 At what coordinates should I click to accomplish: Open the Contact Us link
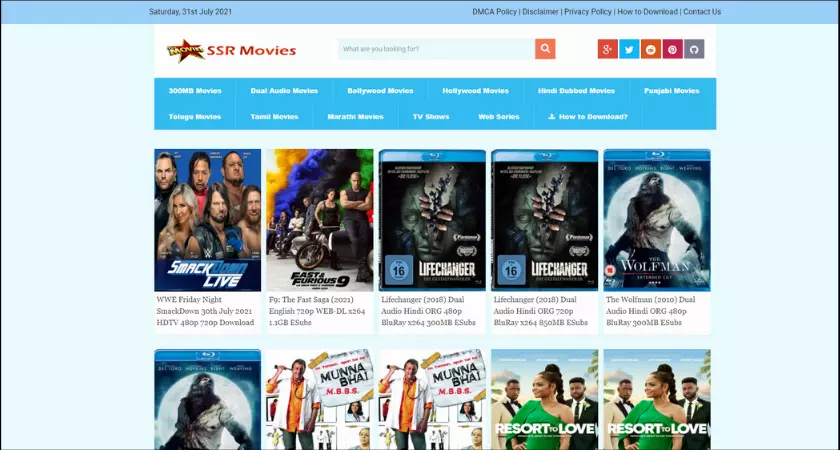[x=702, y=11]
